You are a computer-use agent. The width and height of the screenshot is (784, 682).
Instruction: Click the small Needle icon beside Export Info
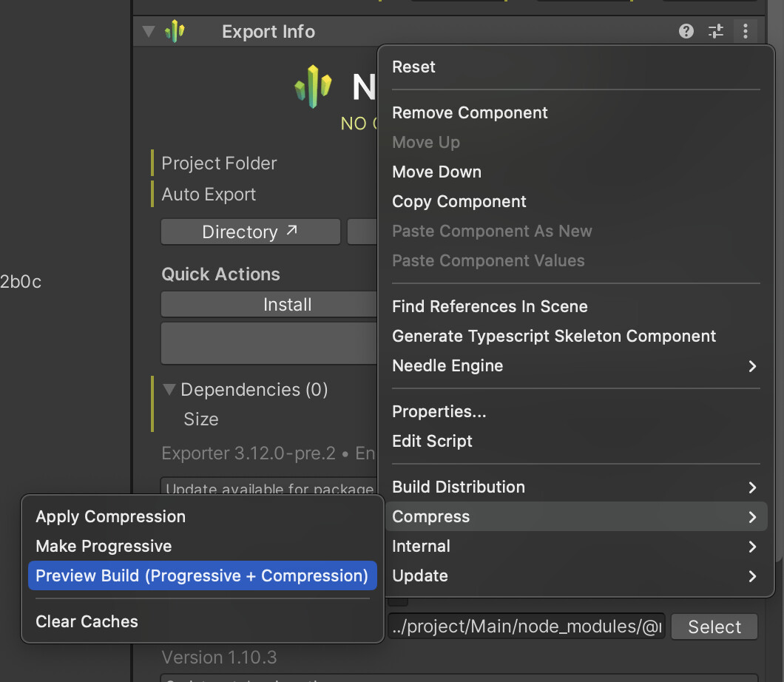[x=175, y=31]
